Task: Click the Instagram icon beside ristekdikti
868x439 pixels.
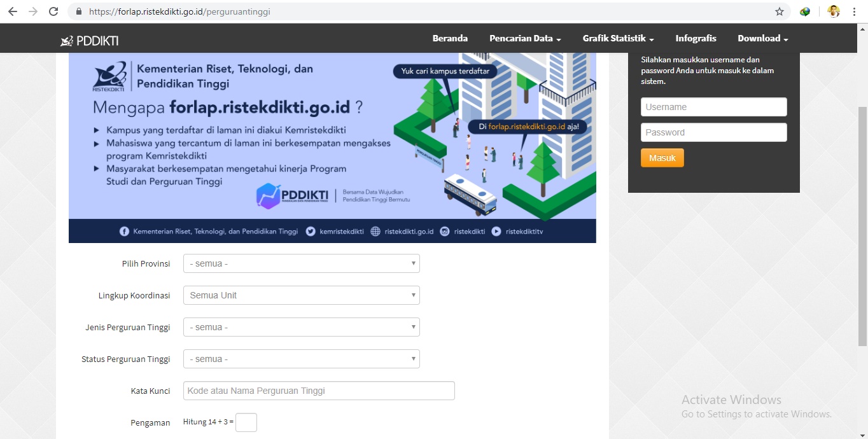Action: 445,232
